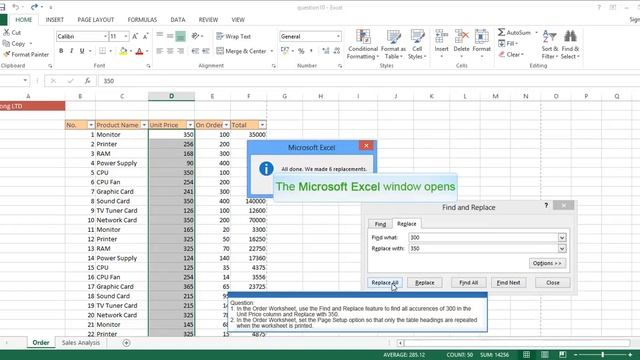Toggle Underline formatting
Image resolution: width=640 pixels, height=360 pixels.
pos(82,51)
